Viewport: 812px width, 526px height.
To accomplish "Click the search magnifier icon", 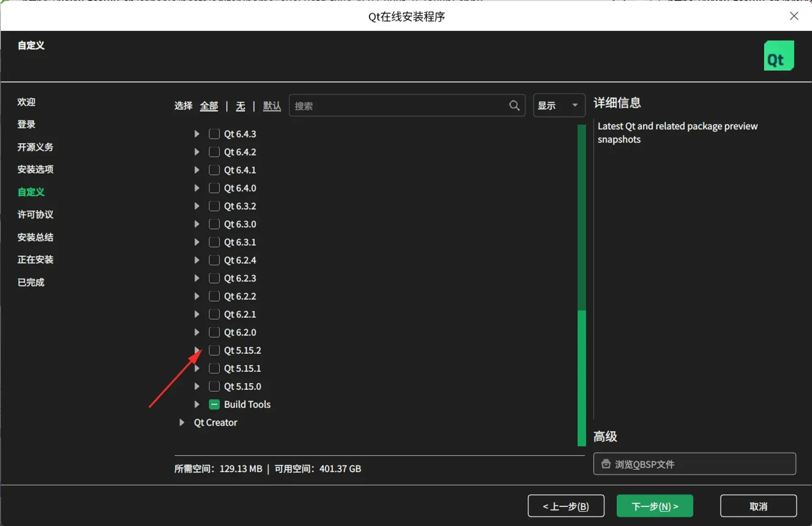I will point(514,105).
